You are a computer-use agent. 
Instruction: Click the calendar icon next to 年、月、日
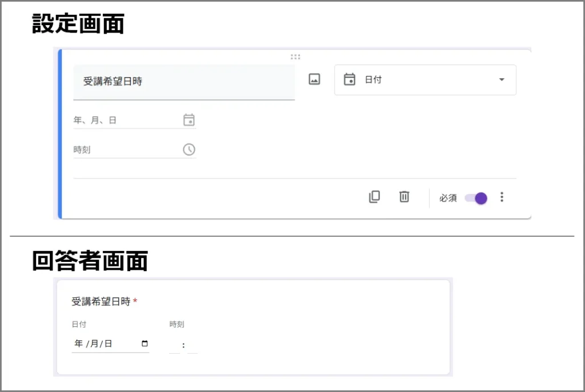click(x=189, y=120)
